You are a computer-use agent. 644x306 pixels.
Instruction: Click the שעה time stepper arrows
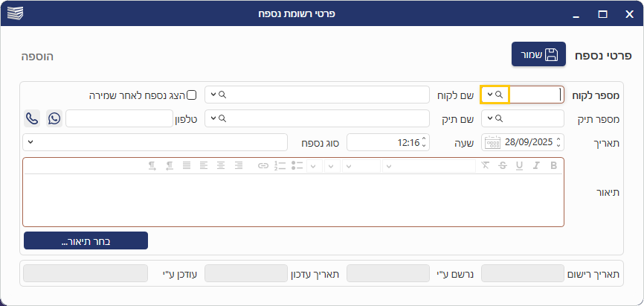point(423,142)
